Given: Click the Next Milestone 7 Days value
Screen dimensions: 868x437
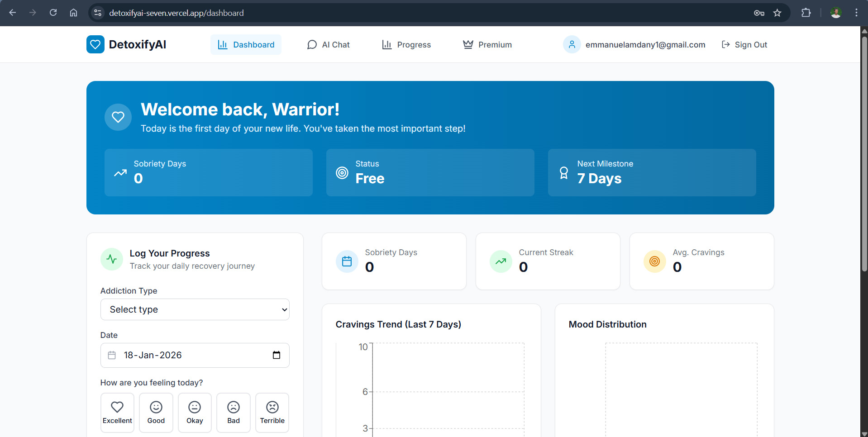Looking at the screenshot, I should click(599, 179).
